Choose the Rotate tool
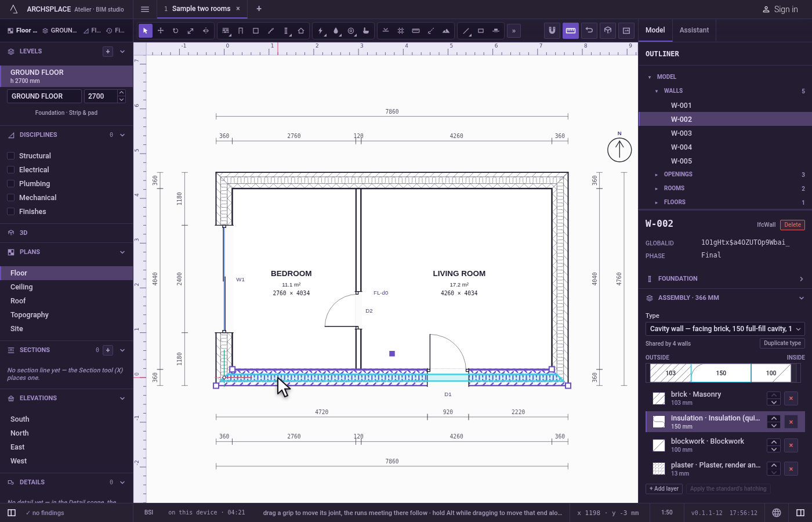Viewport: 812px width, 522px height. click(176, 31)
